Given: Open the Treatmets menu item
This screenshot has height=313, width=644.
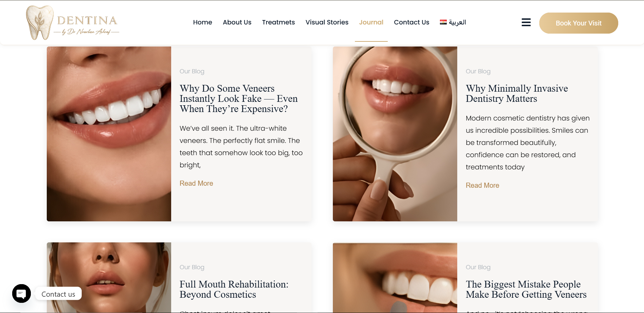Looking at the screenshot, I should click(279, 22).
